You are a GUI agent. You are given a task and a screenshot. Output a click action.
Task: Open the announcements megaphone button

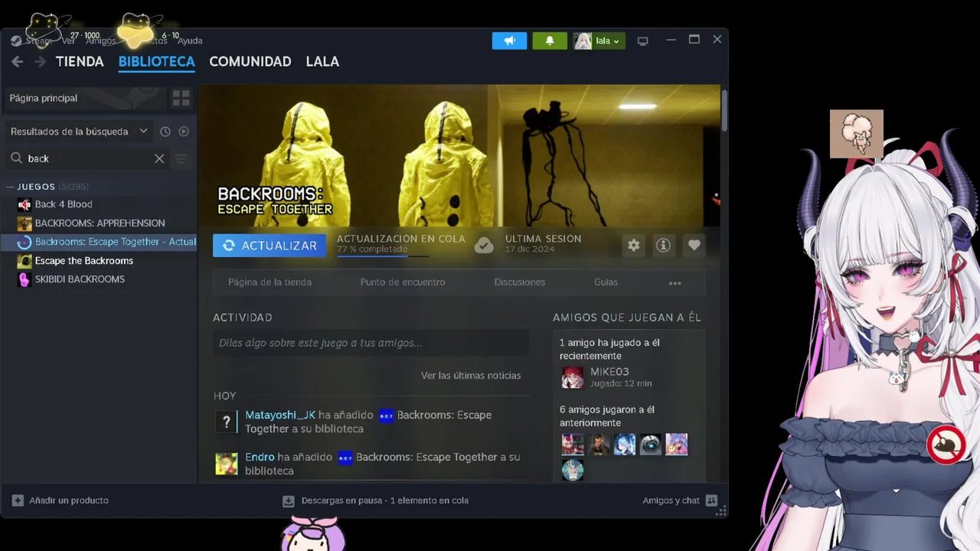click(509, 41)
